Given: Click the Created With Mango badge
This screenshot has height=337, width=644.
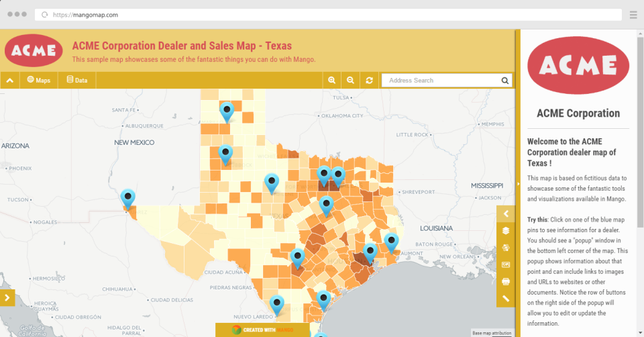Looking at the screenshot, I should click(262, 330).
